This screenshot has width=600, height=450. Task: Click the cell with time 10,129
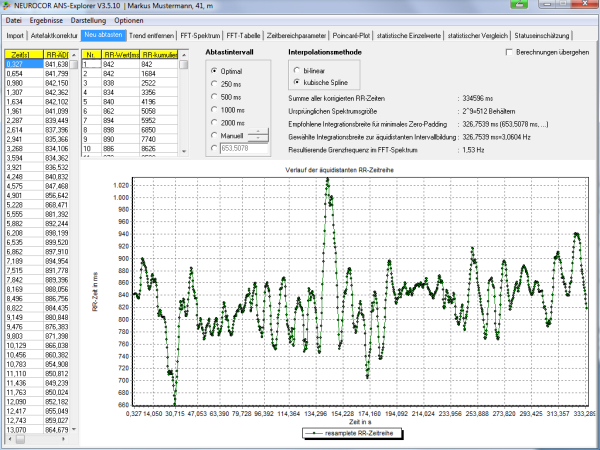tap(24, 346)
